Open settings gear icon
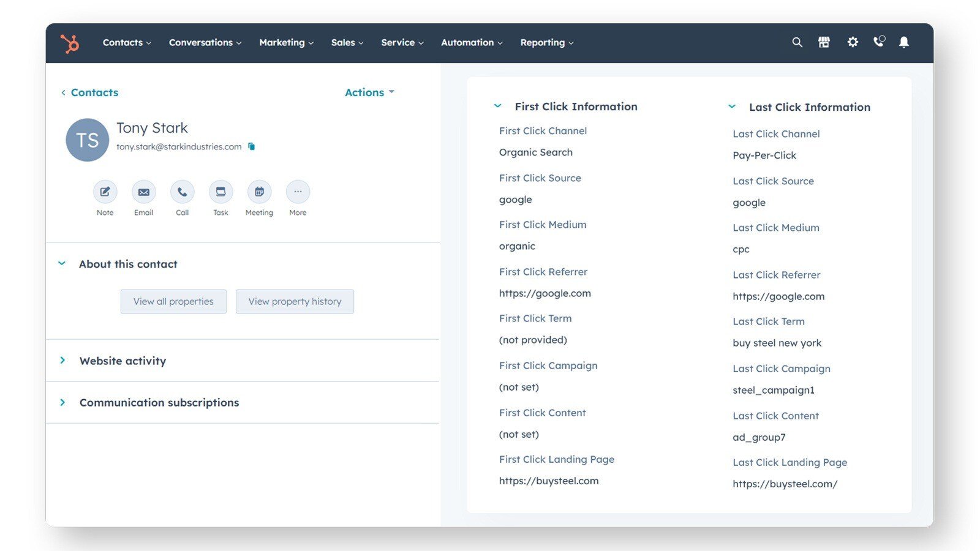This screenshot has width=980, height=551. pyautogui.click(x=853, y=42)
